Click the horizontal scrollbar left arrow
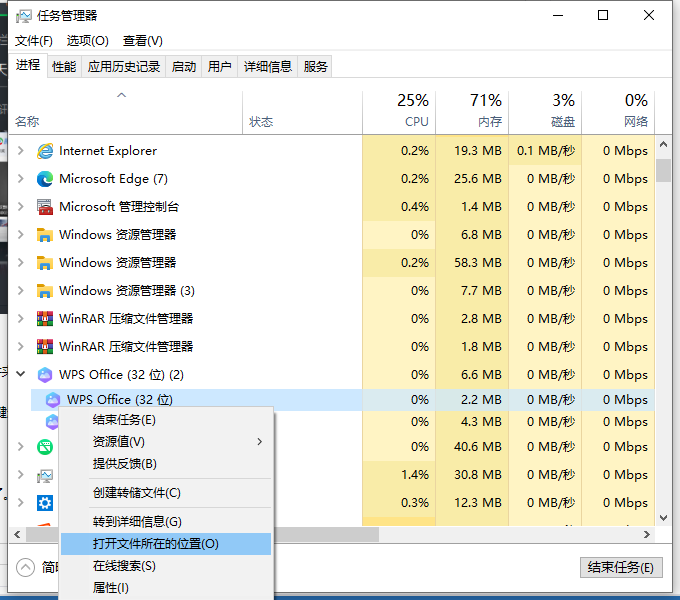 [17, 535]
